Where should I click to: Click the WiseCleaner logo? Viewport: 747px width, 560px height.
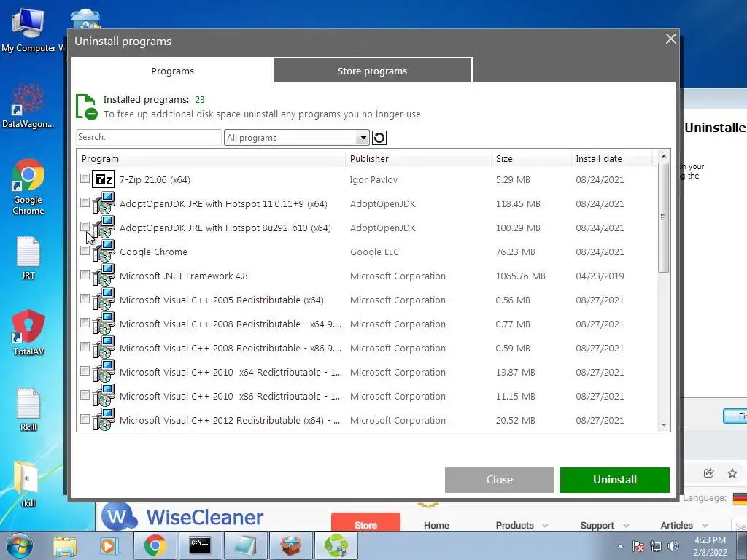183,517
